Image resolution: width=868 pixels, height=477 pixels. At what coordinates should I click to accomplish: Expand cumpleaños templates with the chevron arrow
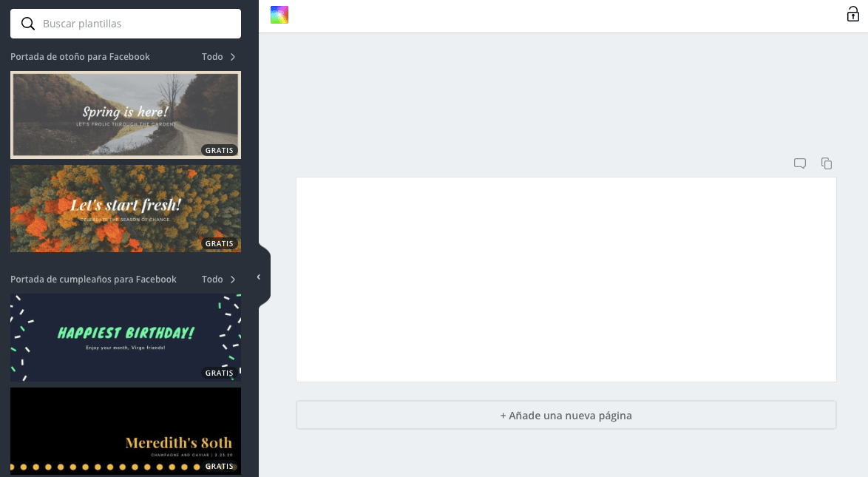pos(233,280)
